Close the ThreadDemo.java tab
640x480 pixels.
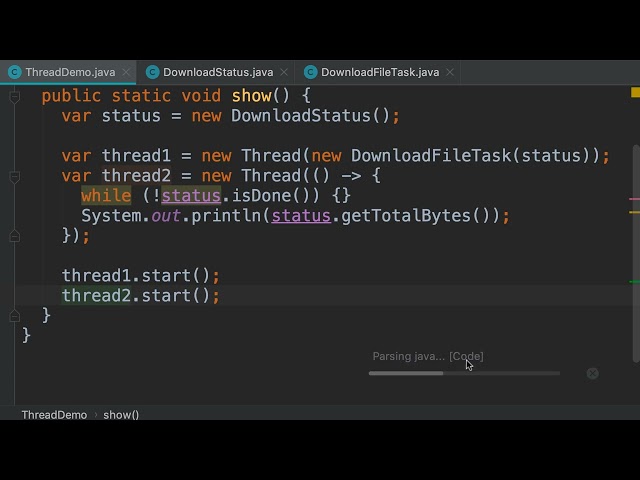[126, 72]
